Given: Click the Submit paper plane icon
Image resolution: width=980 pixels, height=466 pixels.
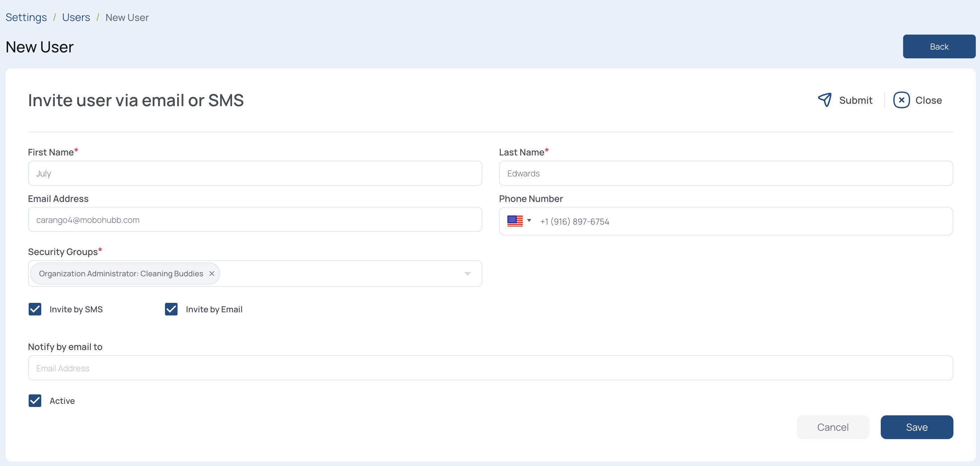Looking at the screenshot, I should [x=824, y=100].
